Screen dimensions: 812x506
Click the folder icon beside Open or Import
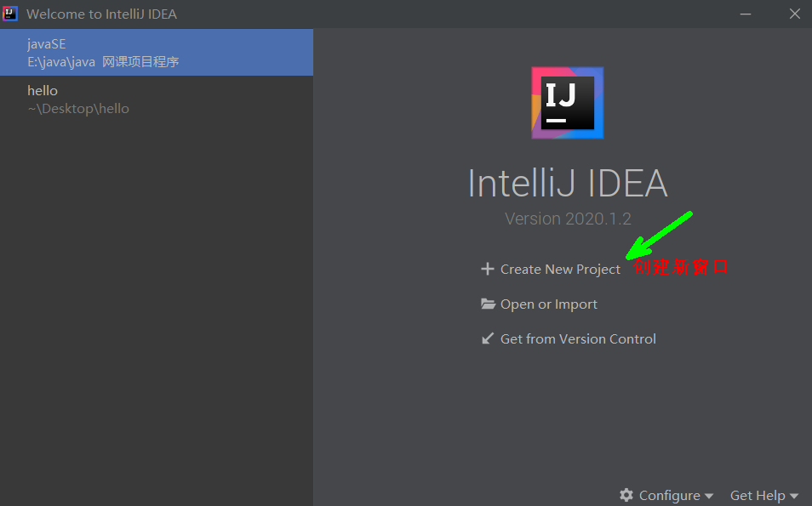488,304
